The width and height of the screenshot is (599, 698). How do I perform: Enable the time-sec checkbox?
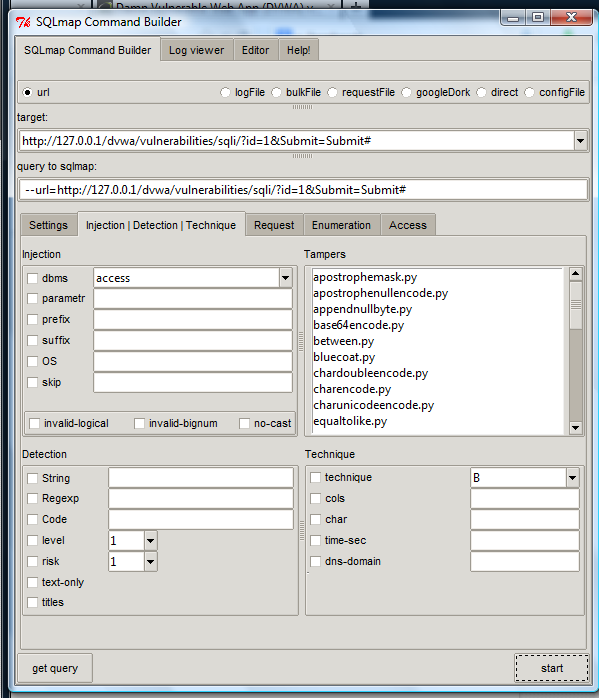[316, 540]
